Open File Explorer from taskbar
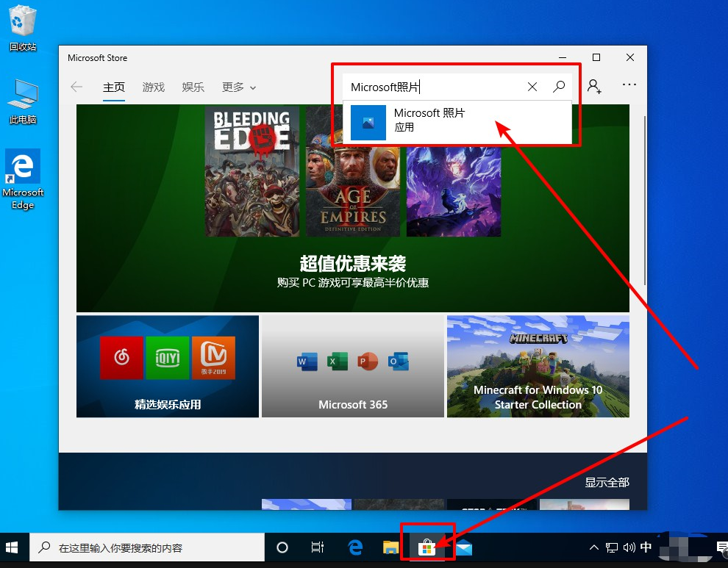The height and width of the screenshot is (568, 728). (391, 548)
